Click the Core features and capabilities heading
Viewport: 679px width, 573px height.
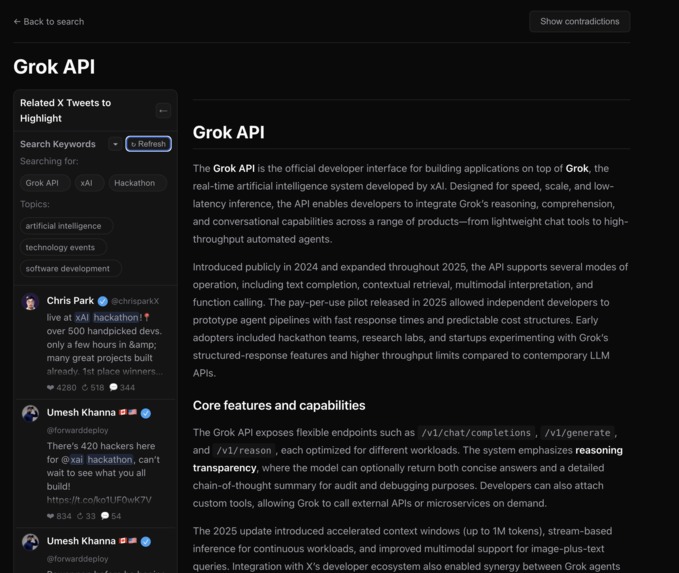[x=279, y=405]
